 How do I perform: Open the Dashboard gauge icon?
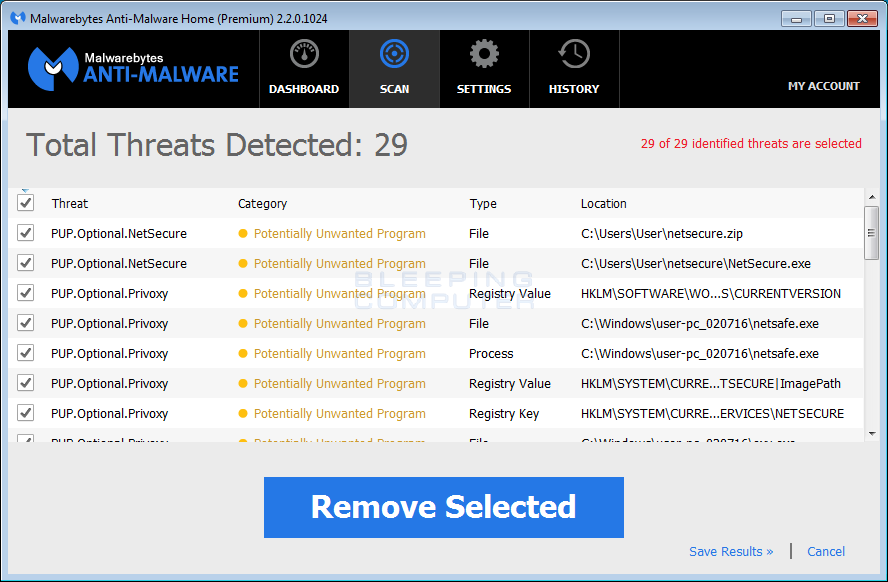[304, 54]
